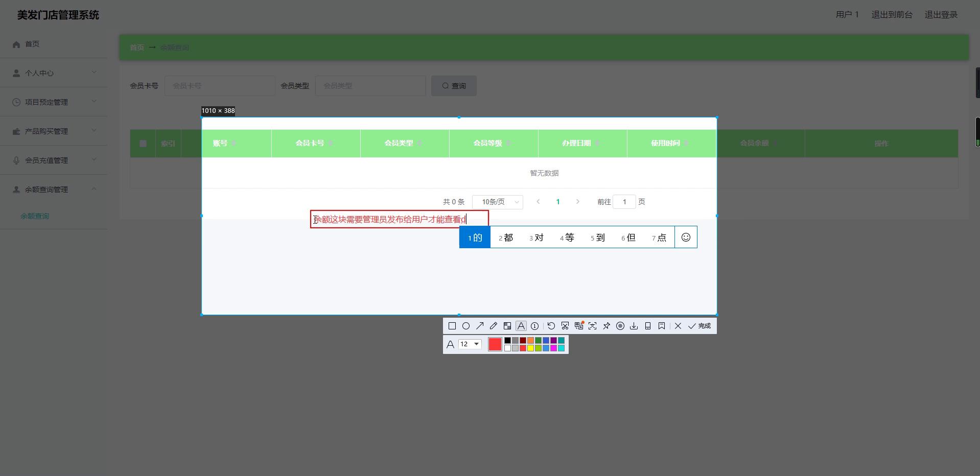Open the 首页 sidebar menu item
This screenshot has width=980, height=476.
pyautogui.click(x=32, y=44)
